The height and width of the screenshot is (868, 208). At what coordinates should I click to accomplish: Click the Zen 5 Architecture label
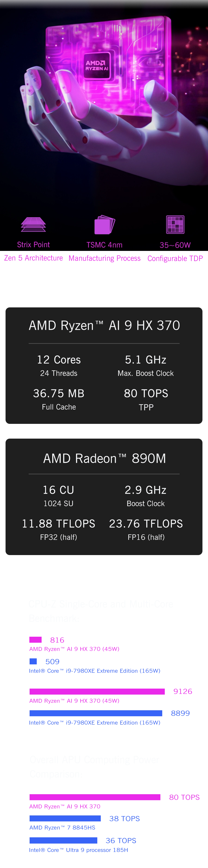(34, 259)
